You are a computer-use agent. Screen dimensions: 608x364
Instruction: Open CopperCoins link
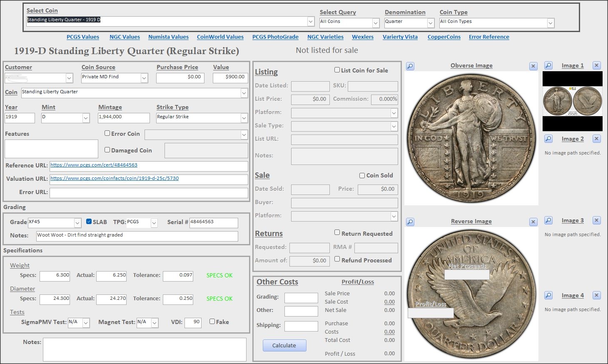444,37
